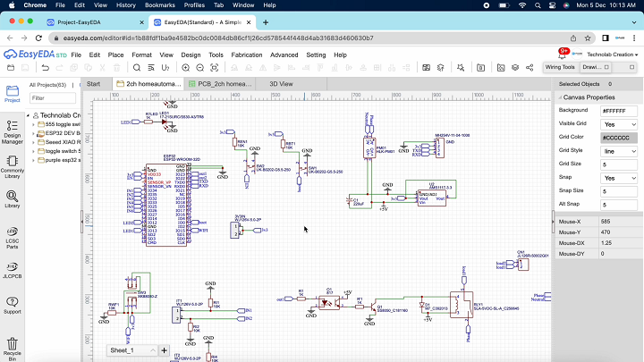Click All Projects(63) link
The image size is (644, 362).
click(47, 85)
